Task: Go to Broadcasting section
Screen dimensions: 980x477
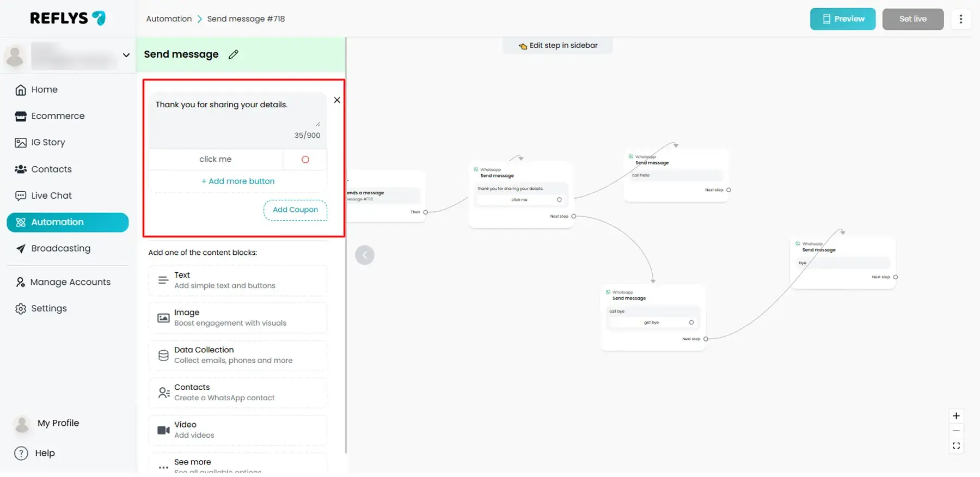Action: 60,248
